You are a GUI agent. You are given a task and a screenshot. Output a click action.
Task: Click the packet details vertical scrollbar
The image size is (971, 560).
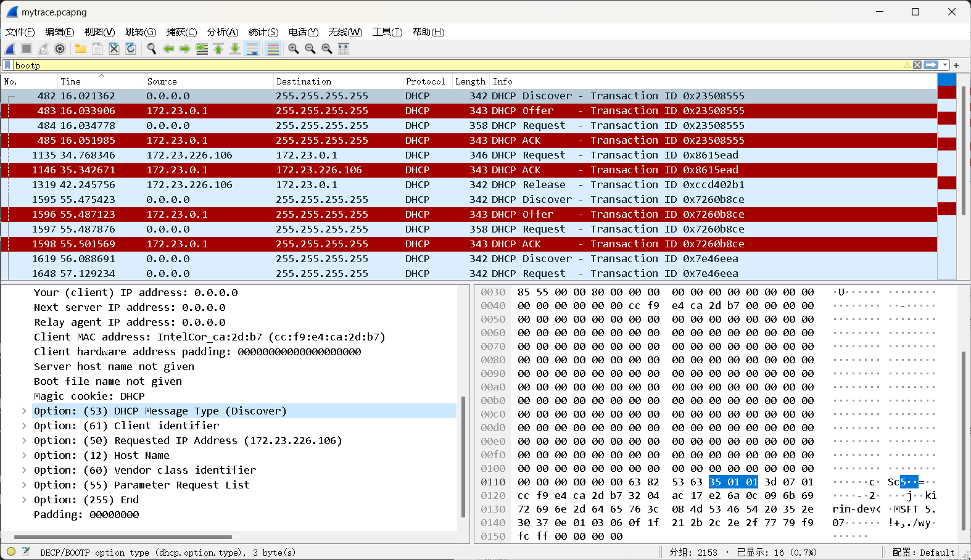(463, 458)
